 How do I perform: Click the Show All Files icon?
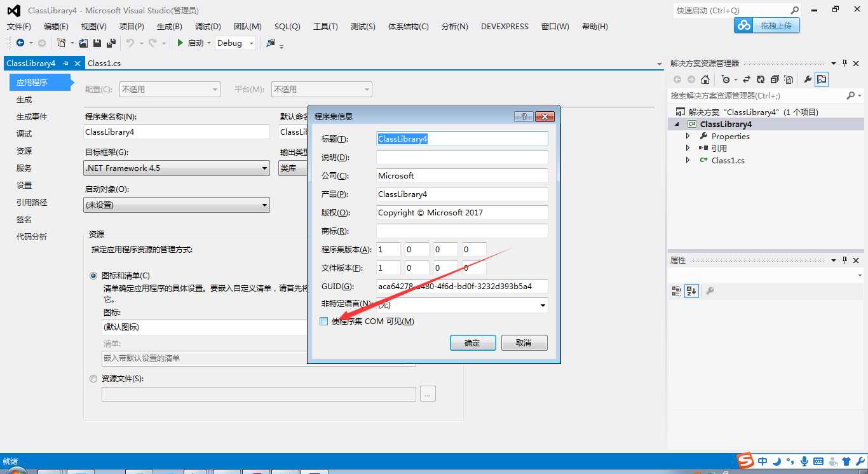[789, 79]
